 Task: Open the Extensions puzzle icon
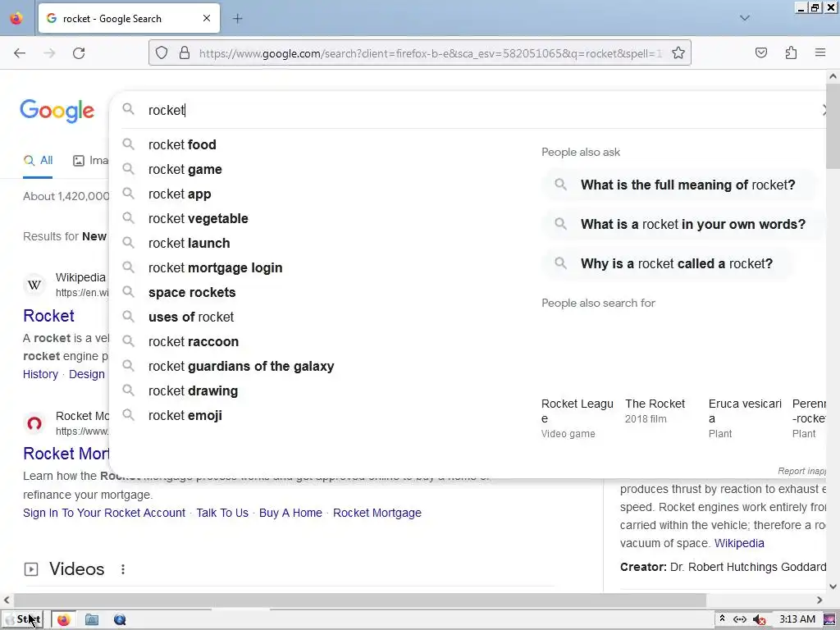[791, 53]
